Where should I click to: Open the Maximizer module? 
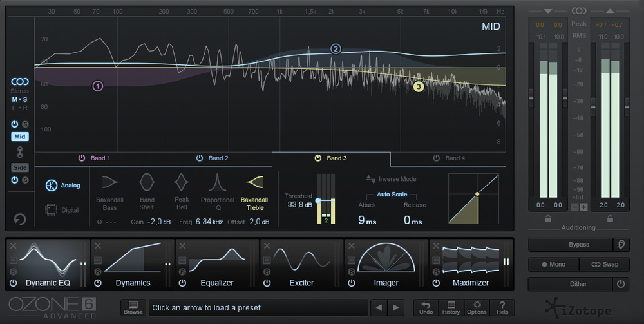pyautogui.click(x=471, y=264)
